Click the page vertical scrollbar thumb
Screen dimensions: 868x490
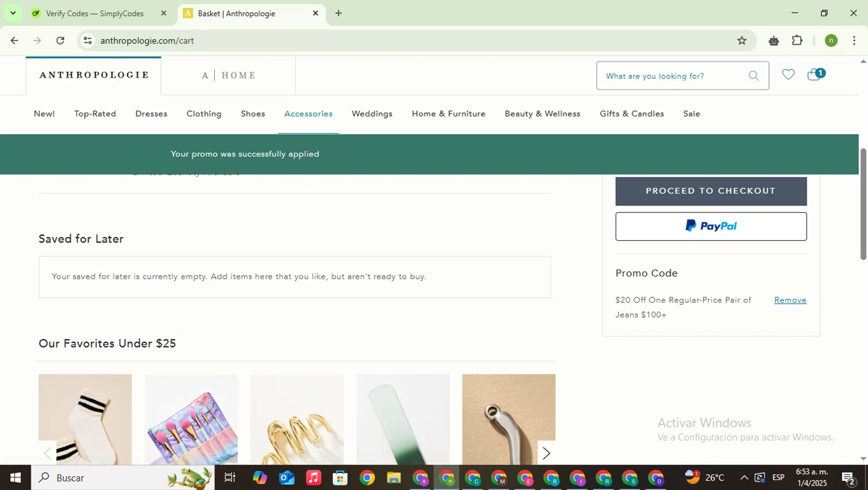[863, 204]
